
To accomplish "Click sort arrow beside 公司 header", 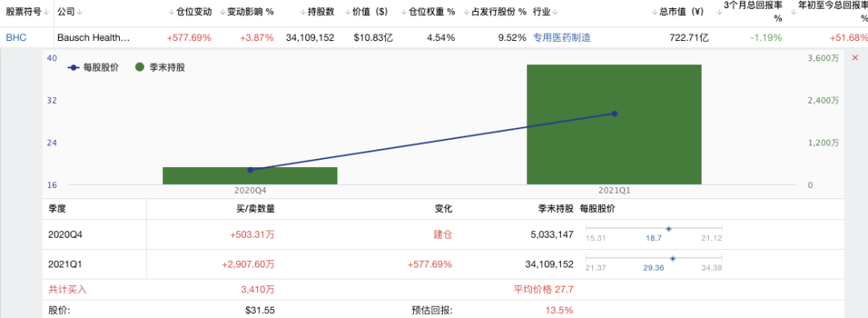I will [x=80, y=11].
